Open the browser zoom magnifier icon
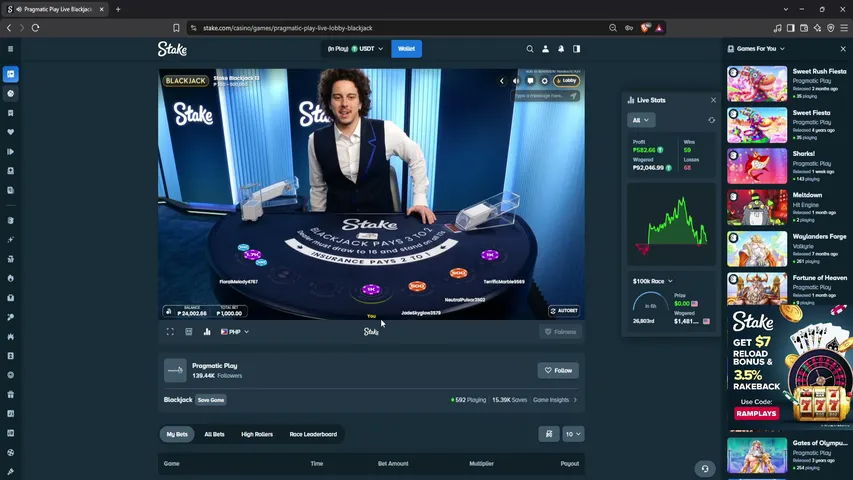This screenshot has width=853, height=480. 613,28
